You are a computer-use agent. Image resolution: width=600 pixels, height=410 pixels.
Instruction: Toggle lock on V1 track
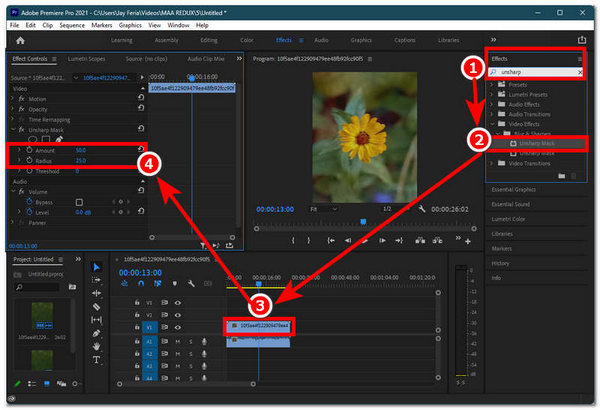(137, 327)
